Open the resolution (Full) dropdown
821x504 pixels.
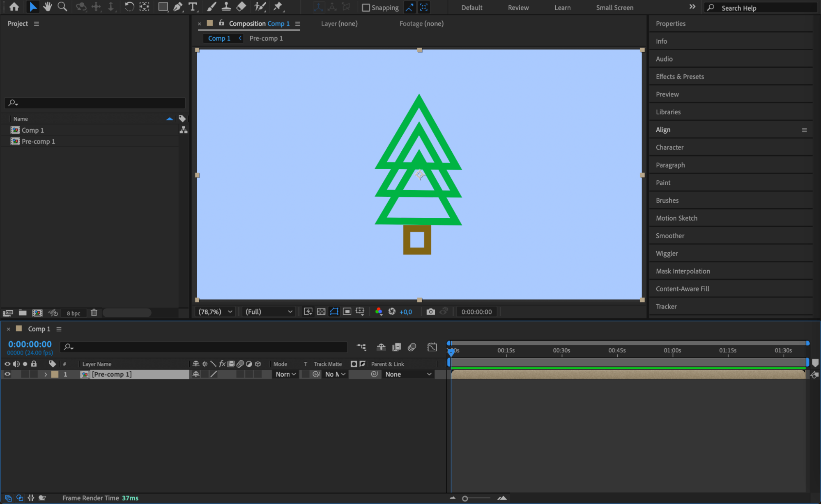click(x=269, y=312)
